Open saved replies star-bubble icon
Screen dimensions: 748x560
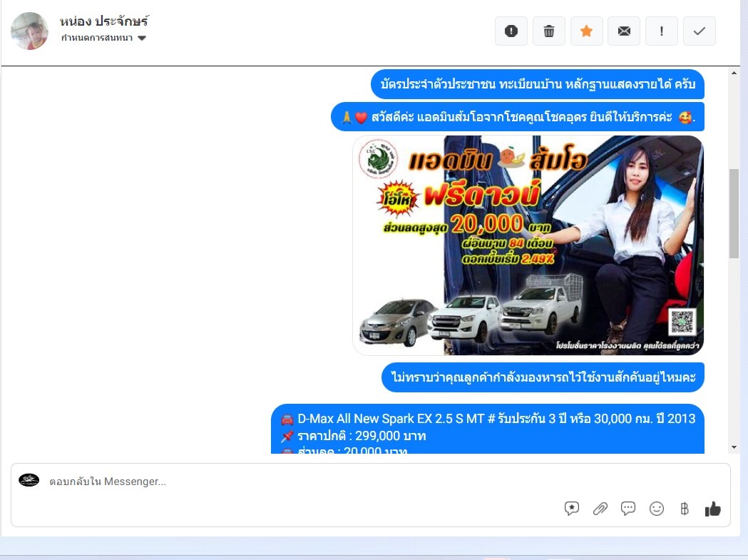[571, 509]
